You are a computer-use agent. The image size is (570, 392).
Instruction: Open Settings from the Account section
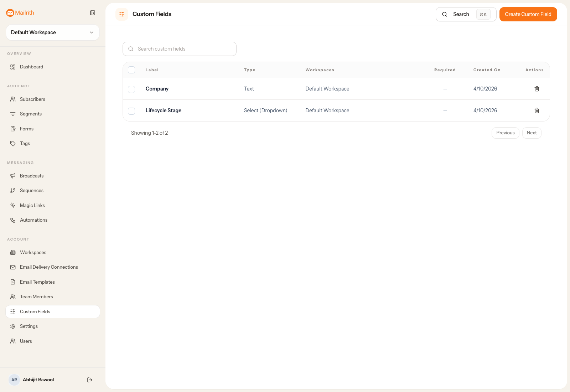pyautogui.click(x=29, y=326)
